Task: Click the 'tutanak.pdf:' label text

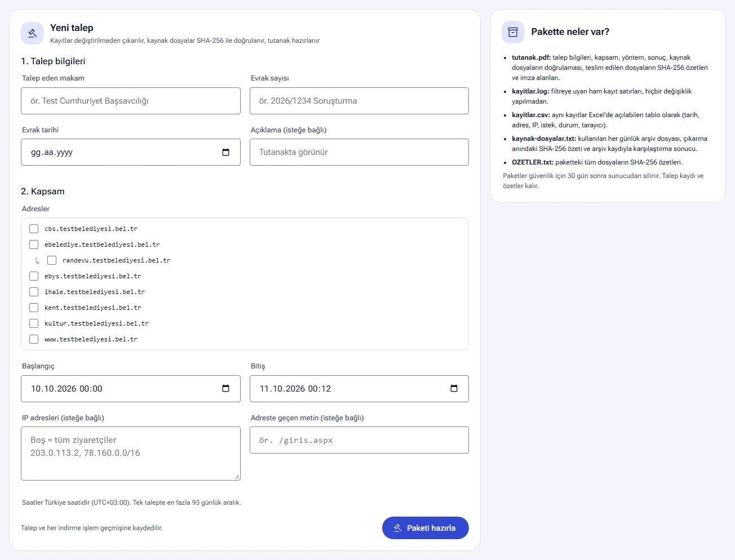Action: 531,57
